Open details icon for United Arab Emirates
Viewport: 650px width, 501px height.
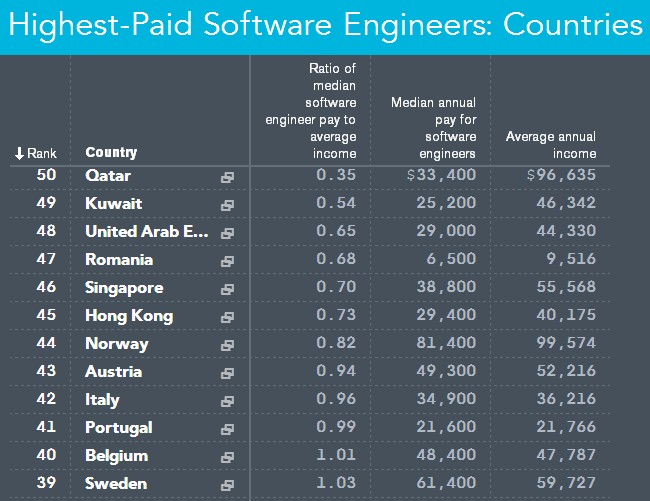[x=228, y=233]
